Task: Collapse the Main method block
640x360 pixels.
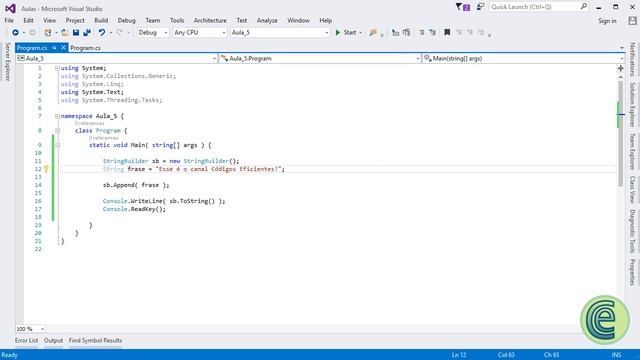Action: point(58,145)
